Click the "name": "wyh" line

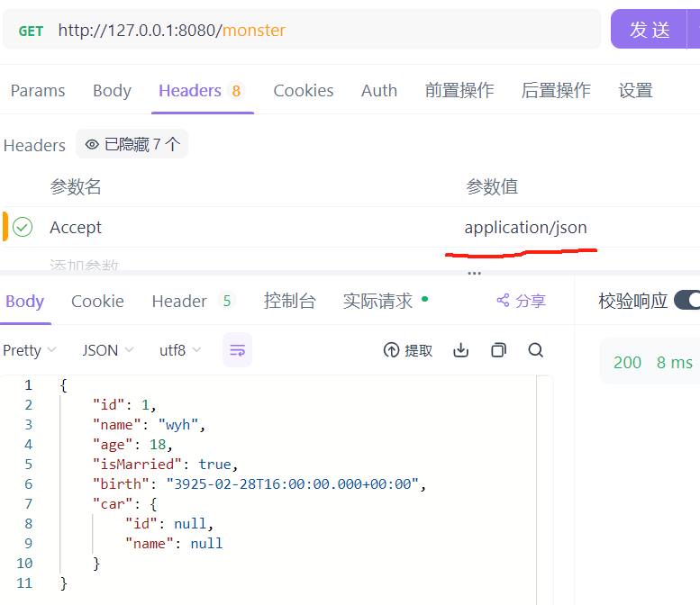149,425
